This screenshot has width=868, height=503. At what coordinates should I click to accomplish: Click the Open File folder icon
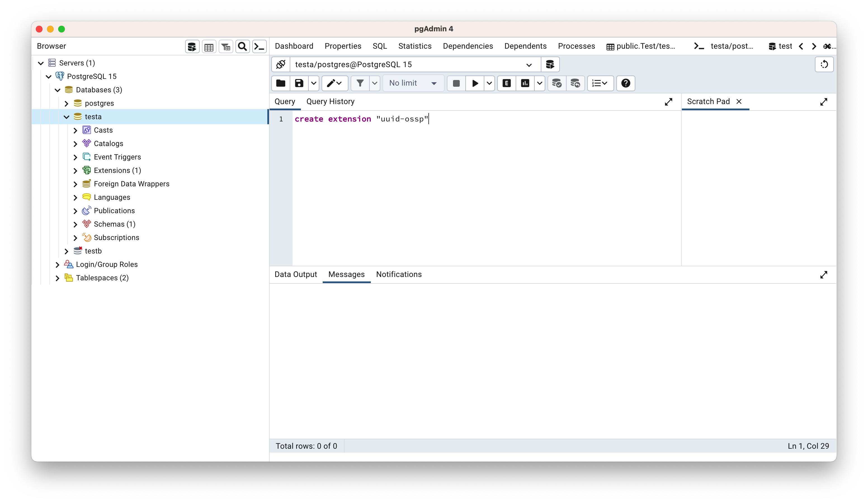coord(281,83)
